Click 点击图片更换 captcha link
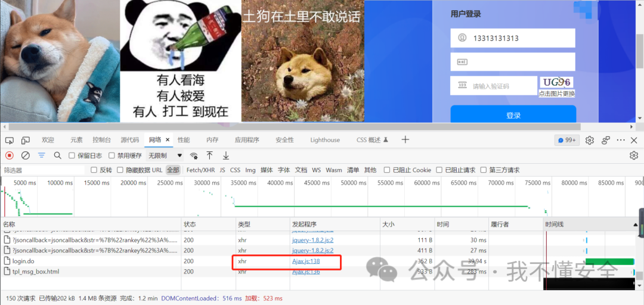644x305 pixels. pyautogui.click(x=556, y=94)
